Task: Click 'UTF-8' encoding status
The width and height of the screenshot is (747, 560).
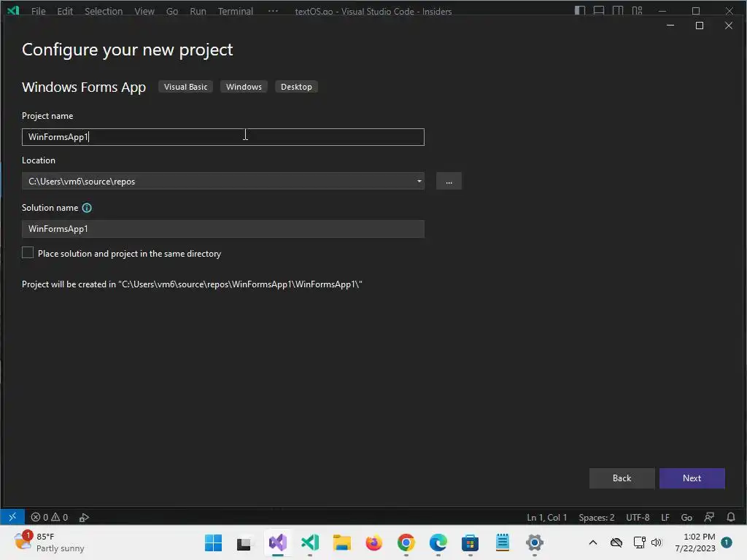Action: [638, 517]
